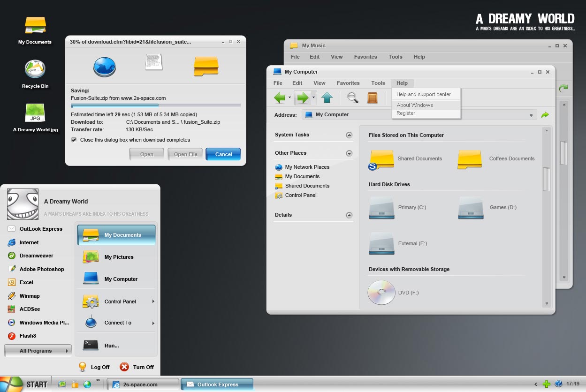Open the View menu in My Computer
Viewport: 586px width, 392px height.
[320, 83]
